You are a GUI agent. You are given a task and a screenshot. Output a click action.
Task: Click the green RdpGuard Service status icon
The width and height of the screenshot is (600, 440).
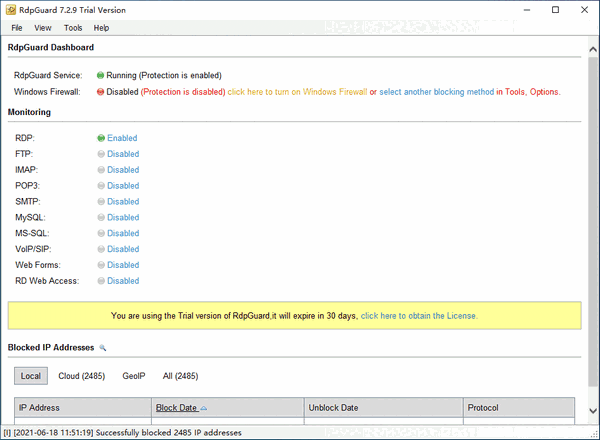101,75
